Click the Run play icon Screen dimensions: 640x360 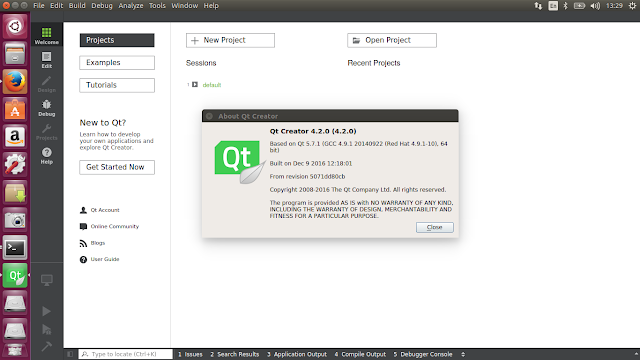(x=47, y=311)
